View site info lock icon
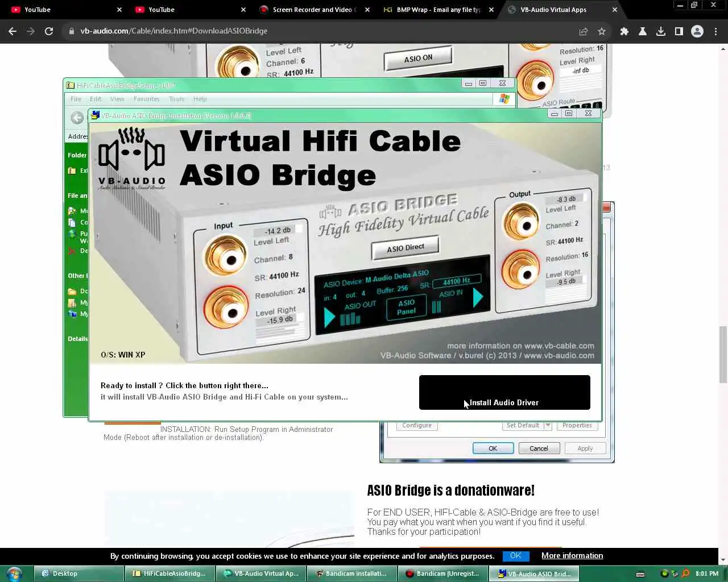Screen dimensions: 728x582 (72, 31)
